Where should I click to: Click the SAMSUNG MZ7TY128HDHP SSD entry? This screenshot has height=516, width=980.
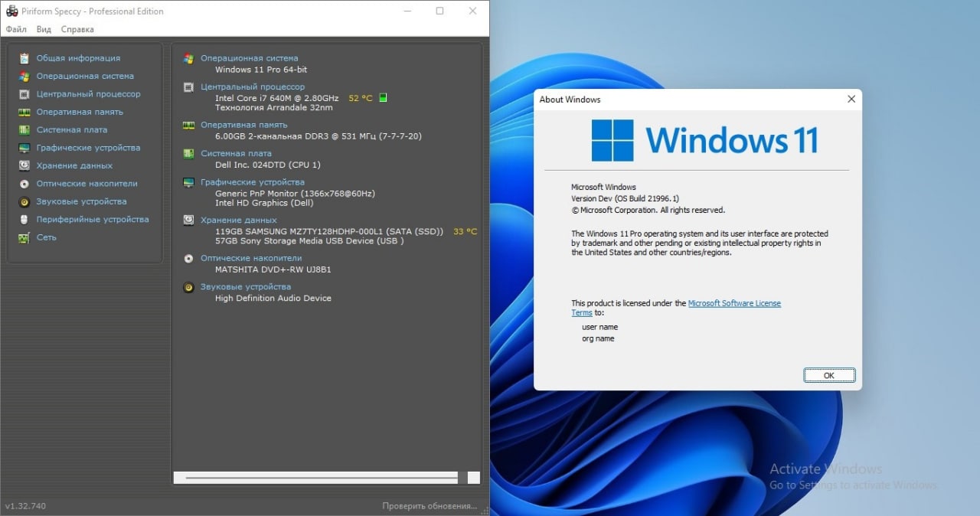point(329,231)
